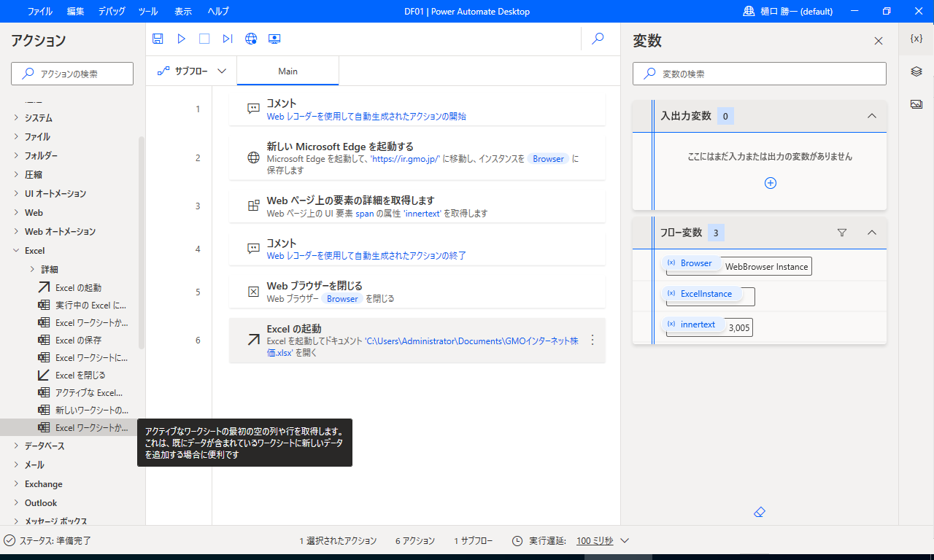The height and width of the screenshot is (560, 934).
Task: Open the ファイル menu
Action: tap(39, 12)
